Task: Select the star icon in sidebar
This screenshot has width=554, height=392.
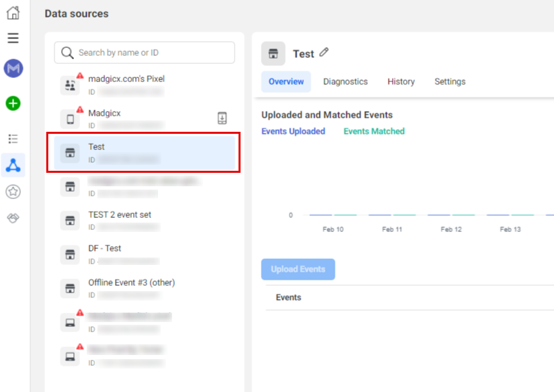Action: [x=13, y=190]
